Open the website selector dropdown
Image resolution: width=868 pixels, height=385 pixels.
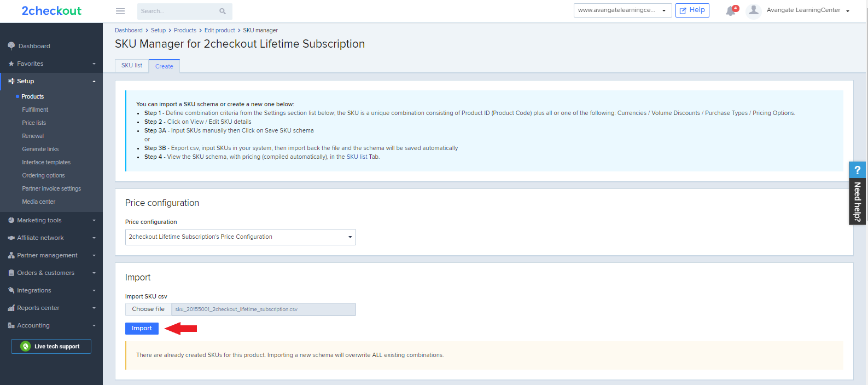click(622, 10)
